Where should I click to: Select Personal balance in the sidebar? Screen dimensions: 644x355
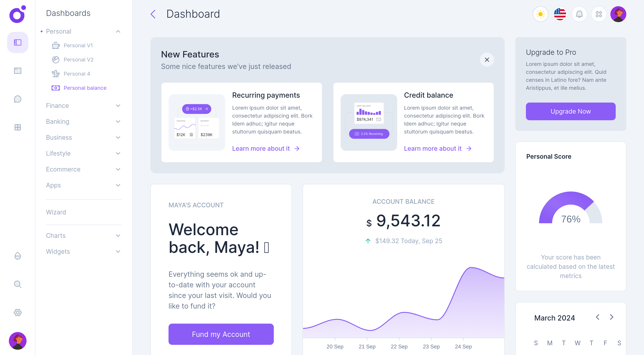(85, 88)
